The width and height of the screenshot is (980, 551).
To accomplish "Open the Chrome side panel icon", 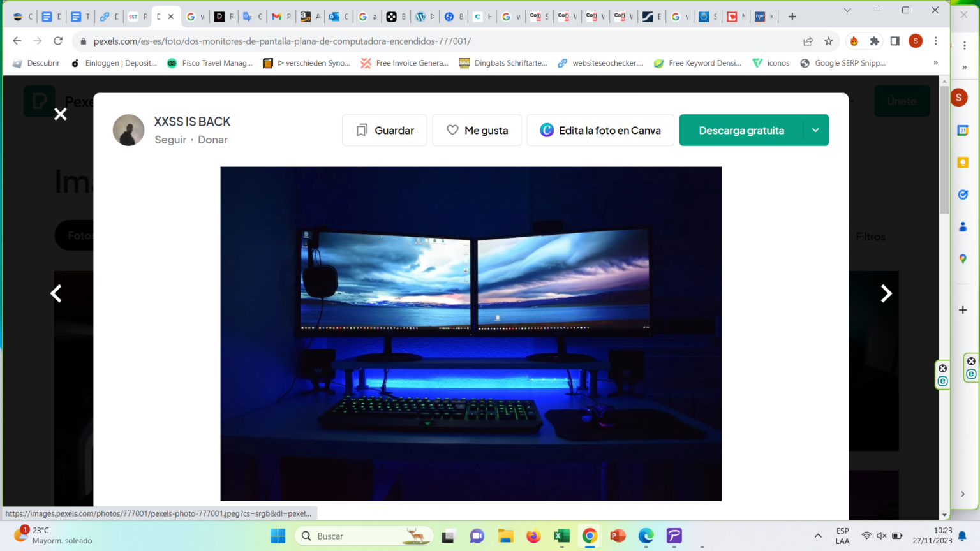I will [x=895, y=40].
